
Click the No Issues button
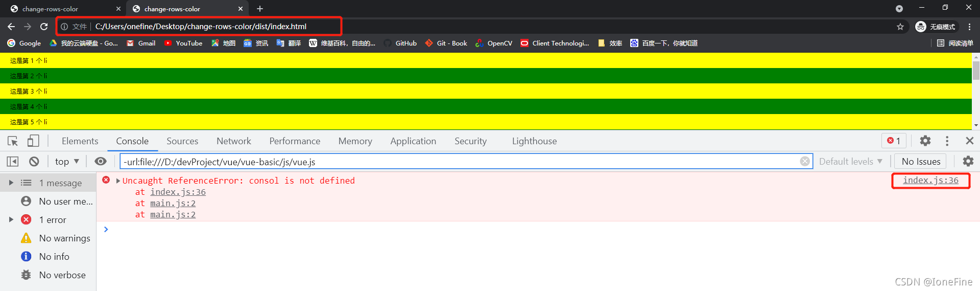tap(921, 162)
